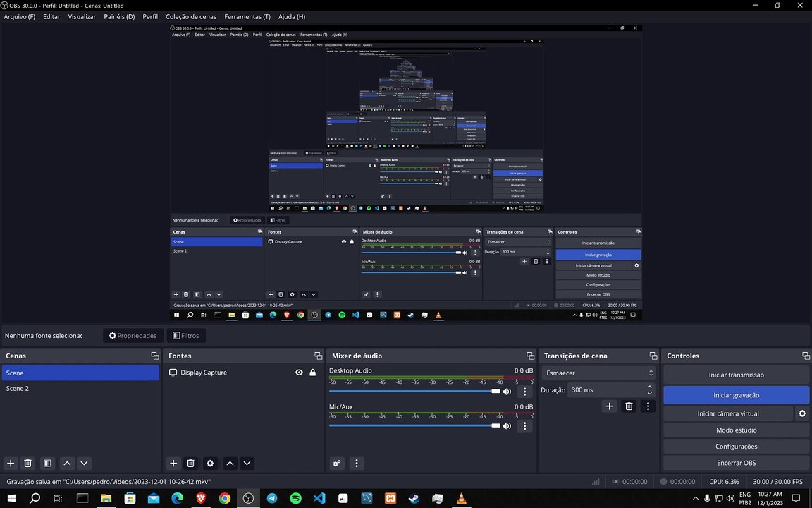Select the highlighted Scene item in Cenas
Viewport: 812px width, 508px height.
[80, 373]
